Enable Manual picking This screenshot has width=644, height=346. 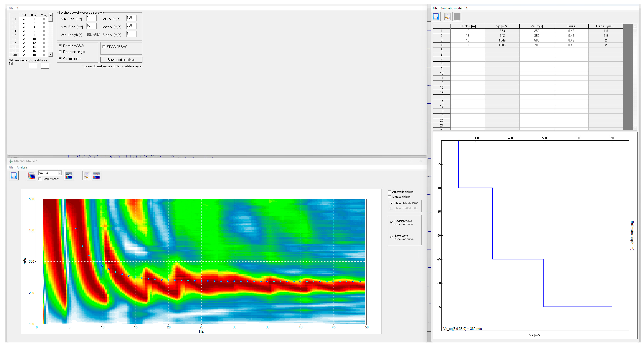click(389, 197)
